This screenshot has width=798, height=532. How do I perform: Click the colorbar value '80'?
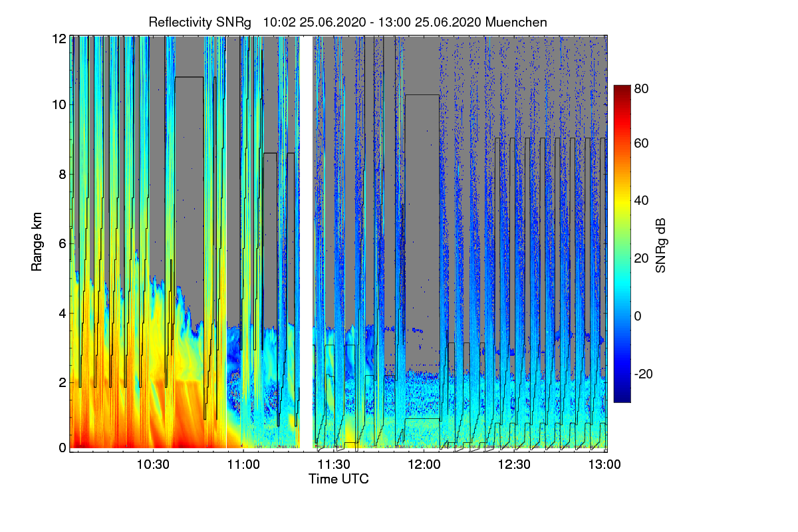point(642,88)
